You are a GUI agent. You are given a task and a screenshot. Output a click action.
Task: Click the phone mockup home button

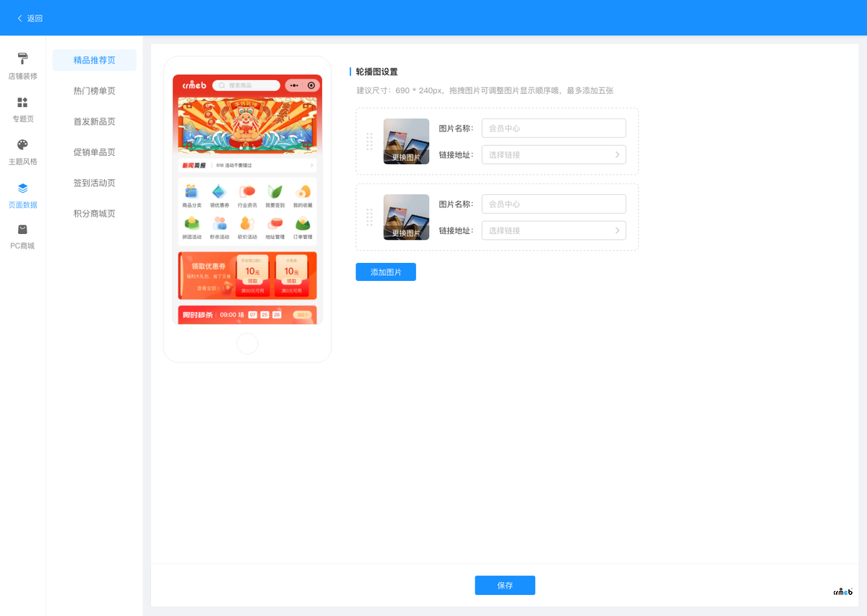(x=247, y=344)
